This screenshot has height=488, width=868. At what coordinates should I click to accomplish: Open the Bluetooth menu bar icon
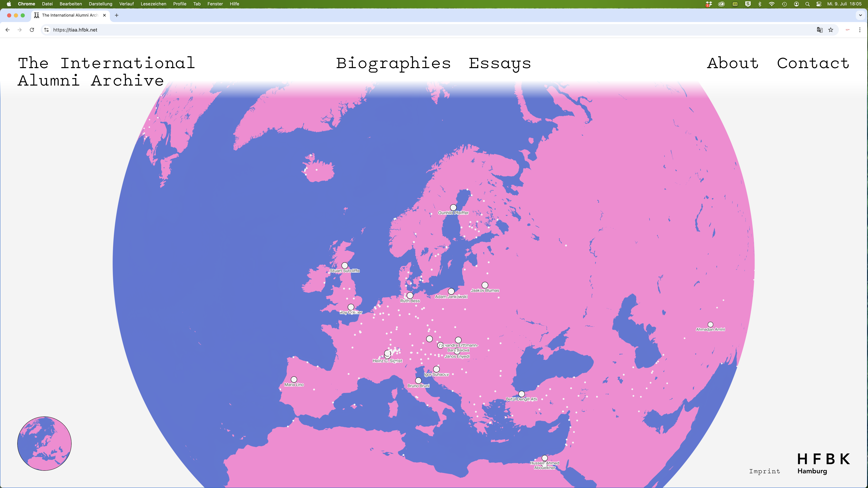(760, 4)
